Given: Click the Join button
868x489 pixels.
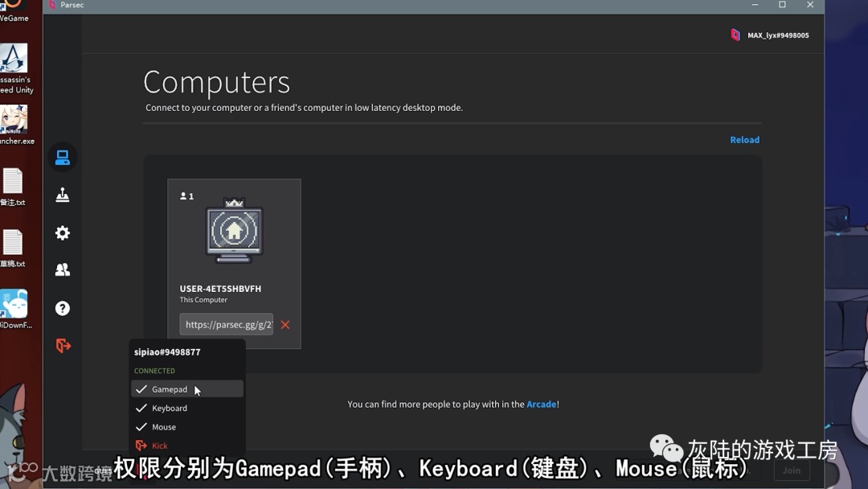Looking at the screenshot, I should point(791,471).
